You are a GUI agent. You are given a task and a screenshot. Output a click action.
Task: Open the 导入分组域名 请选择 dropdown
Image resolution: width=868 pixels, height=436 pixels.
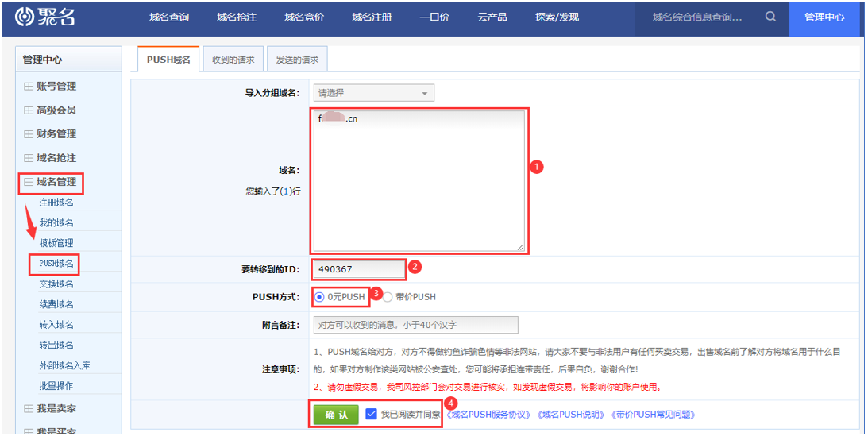(373, 93)
